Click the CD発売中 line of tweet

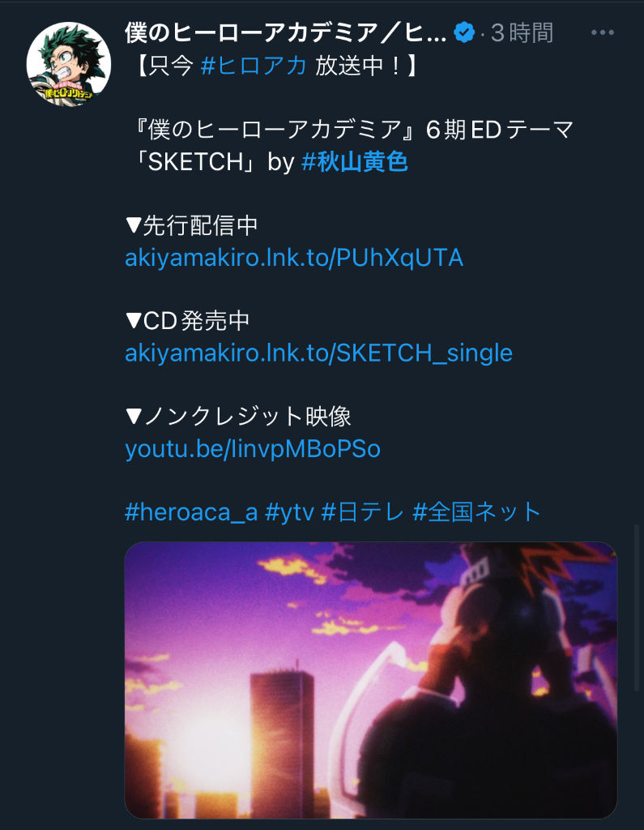tap(188, 321)
